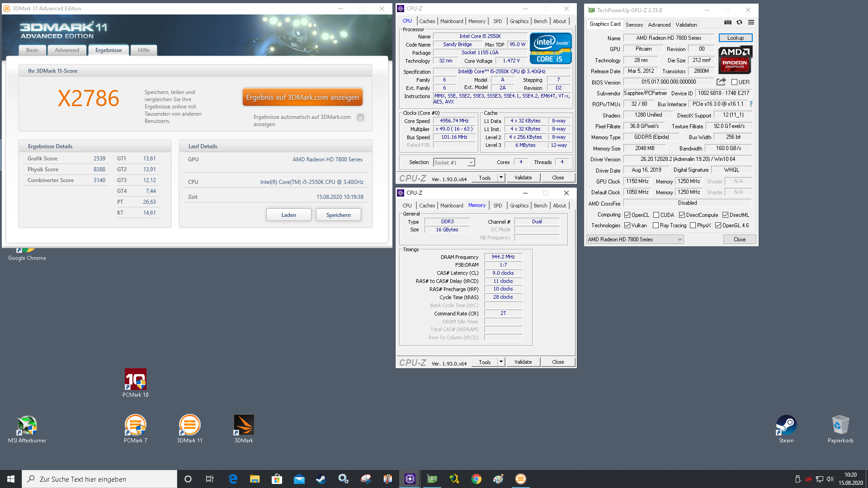Open the Papierkorb recycle bin
Viewport: 868px width, 488px height.
(x=840, y=429)
